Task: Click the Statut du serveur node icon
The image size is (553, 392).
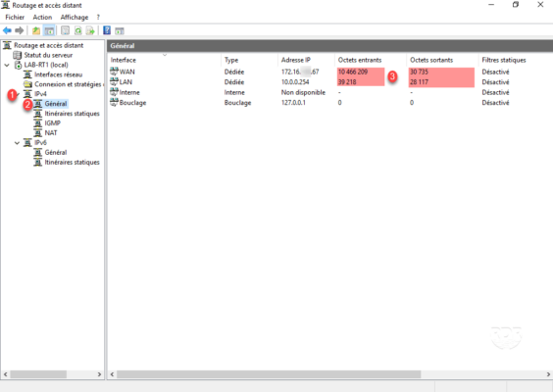Action: click(x=18, y=55)
